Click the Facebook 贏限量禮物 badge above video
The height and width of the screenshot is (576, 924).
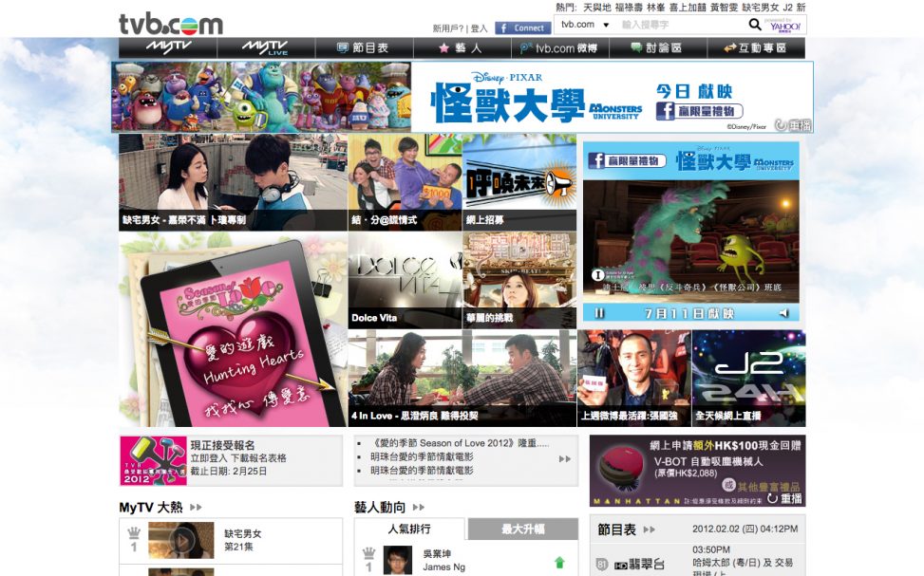point(627,160)
